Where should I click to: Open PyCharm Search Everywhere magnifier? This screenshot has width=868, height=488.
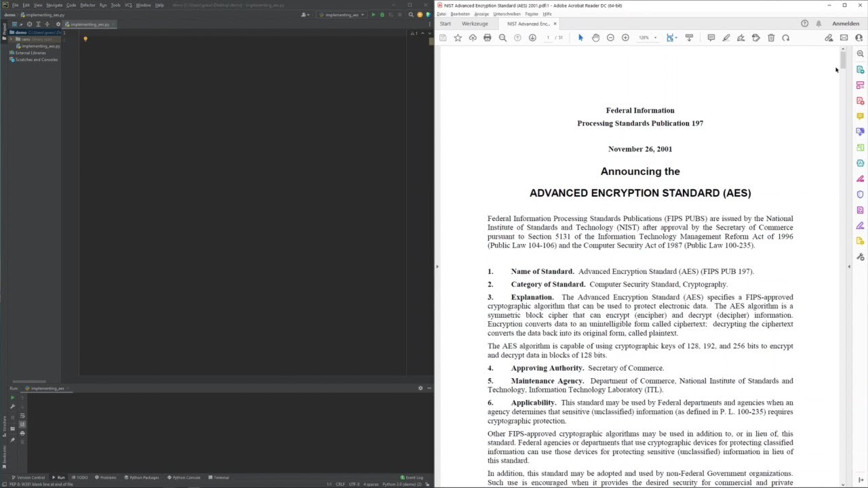click(x=411, y=14)
